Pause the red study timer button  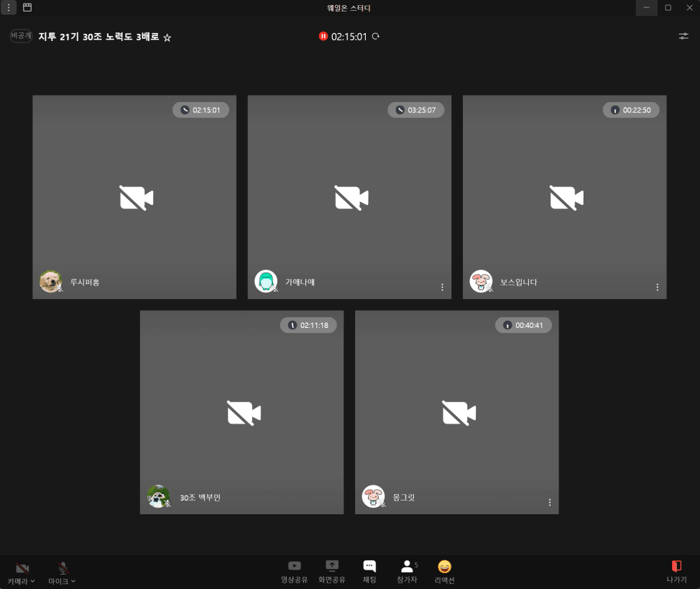pos(323,36)
